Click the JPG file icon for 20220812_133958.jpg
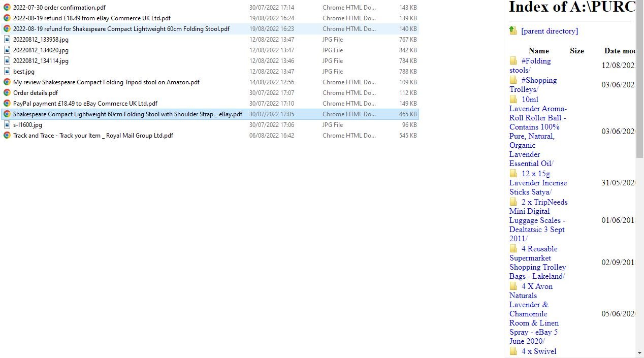The height and width of the screenshot is (358, 644). [x=7, y=39]
